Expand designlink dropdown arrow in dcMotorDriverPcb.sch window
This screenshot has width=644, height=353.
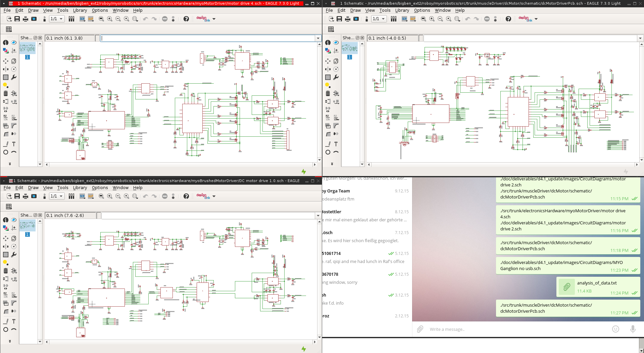pos(536,19)
